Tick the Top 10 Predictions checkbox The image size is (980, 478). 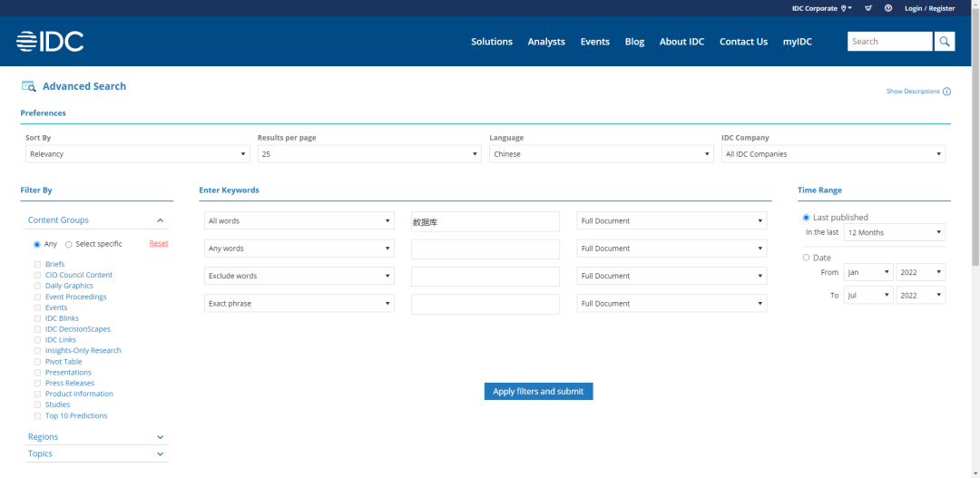tap(38, 415)
